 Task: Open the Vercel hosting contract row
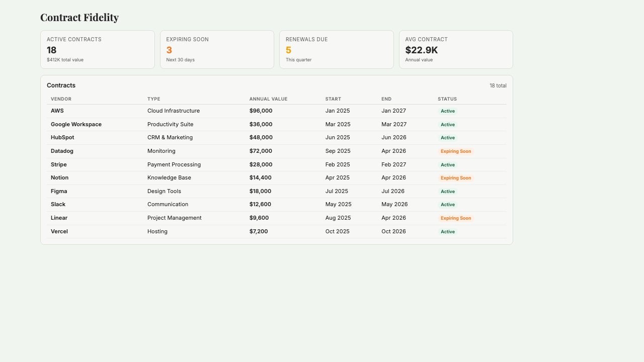tap(59, 231)
